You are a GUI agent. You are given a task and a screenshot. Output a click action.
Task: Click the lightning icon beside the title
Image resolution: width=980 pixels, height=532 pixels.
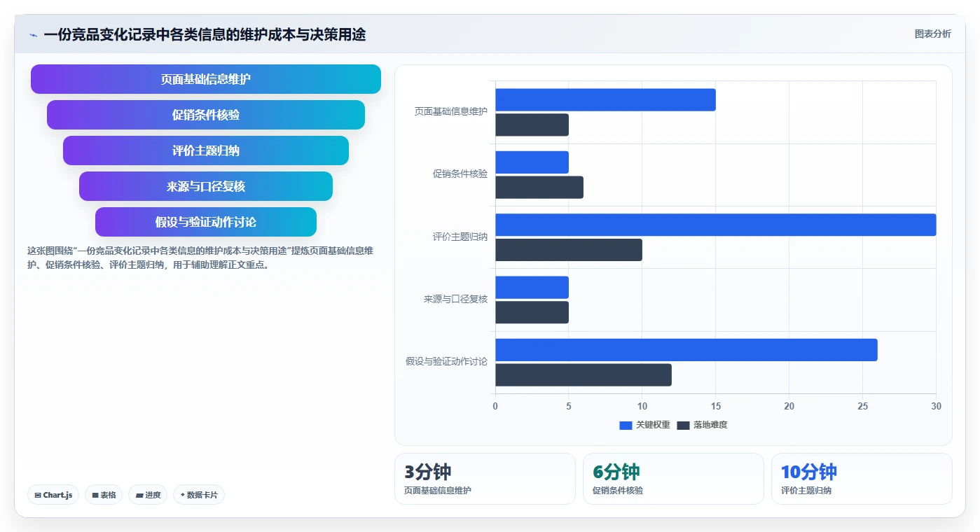(34, 35)
